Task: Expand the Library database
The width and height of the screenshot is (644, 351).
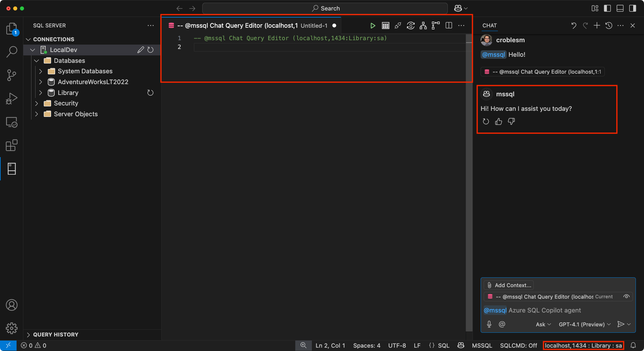Action: click(41, 93)
